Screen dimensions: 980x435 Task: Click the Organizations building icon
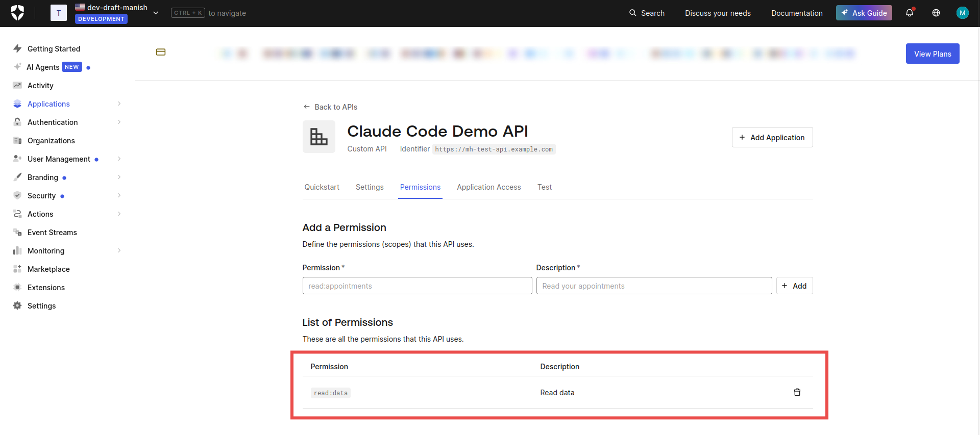coord(17,140)
